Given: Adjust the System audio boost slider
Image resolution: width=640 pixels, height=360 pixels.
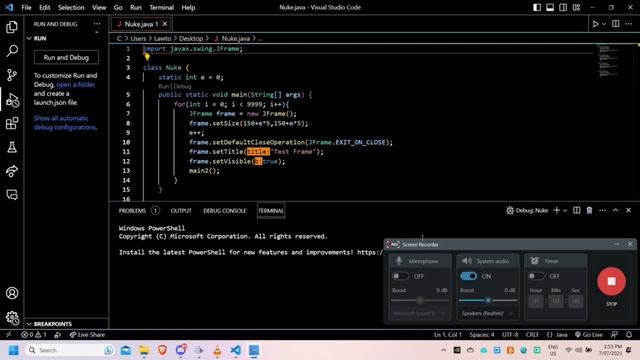Looking at the screenshot, I should coord(488,300).
